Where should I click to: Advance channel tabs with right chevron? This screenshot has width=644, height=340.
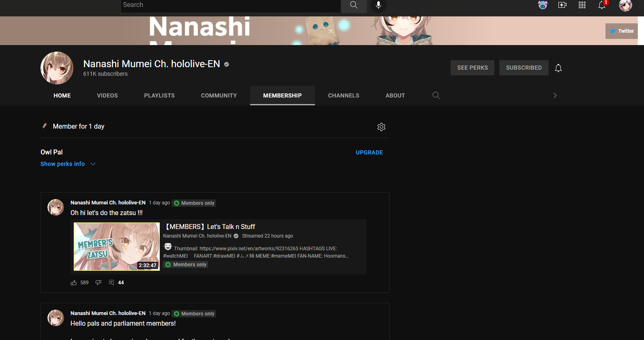click(555, 95)
